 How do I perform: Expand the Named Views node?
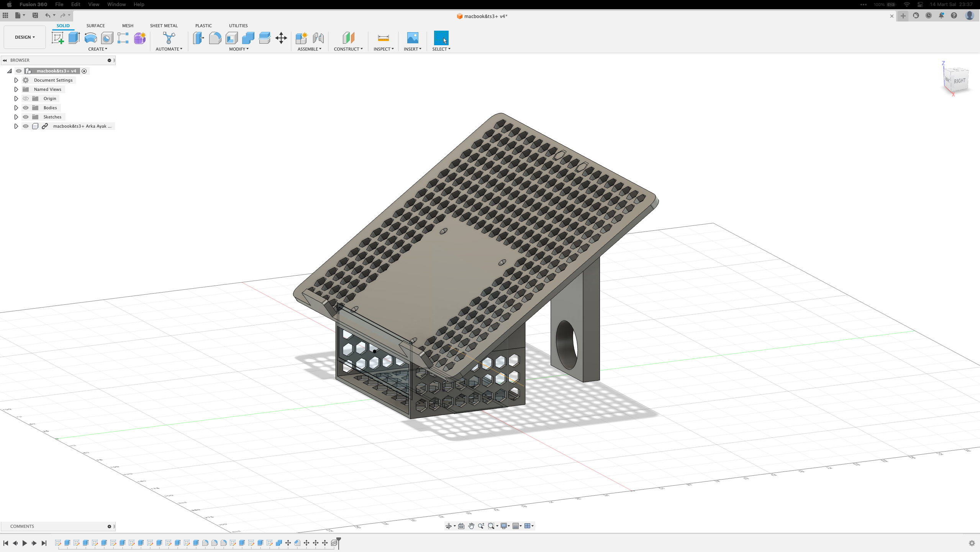click(x=16, y=89)
